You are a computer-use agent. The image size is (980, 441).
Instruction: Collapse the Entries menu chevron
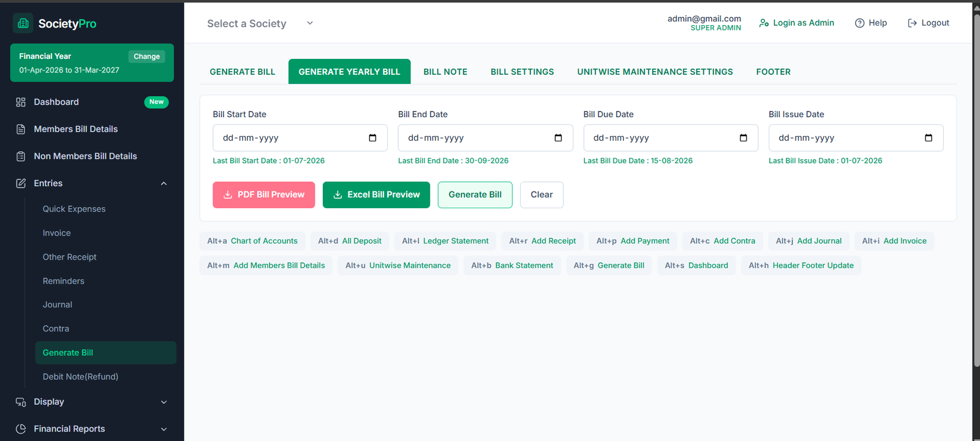pyautogui.click(x=164, y=184)
